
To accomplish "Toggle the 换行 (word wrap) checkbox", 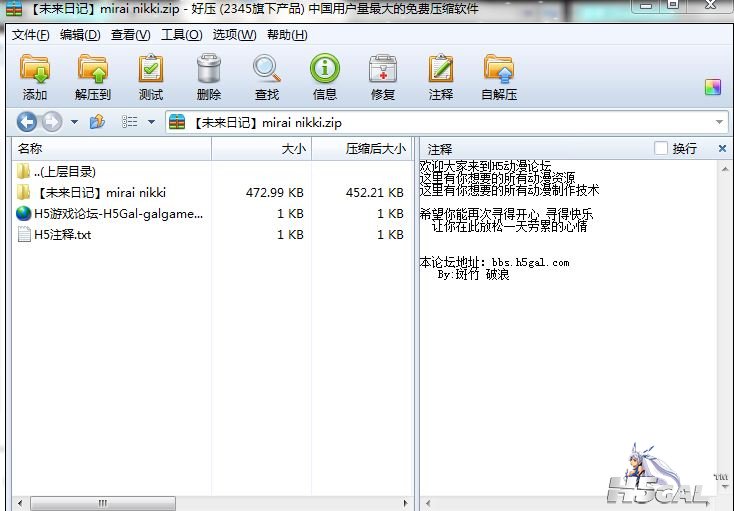I will 660,148.
